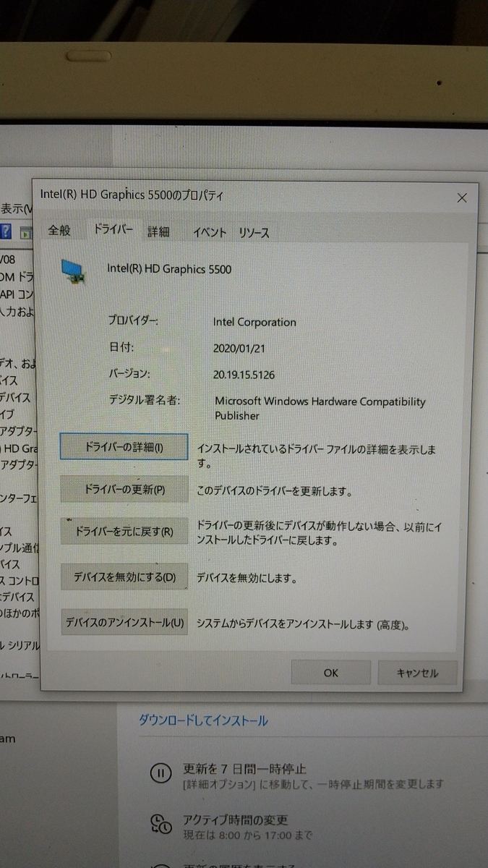Click the pause icon beside 更新を 7 日間一時停止
Image resolution: width=488 pixels, height=868 pixels.
click(x=160, y=773)
